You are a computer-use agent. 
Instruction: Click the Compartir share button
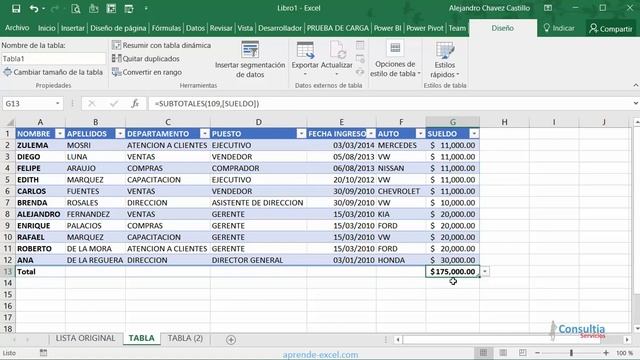(611, 29)
